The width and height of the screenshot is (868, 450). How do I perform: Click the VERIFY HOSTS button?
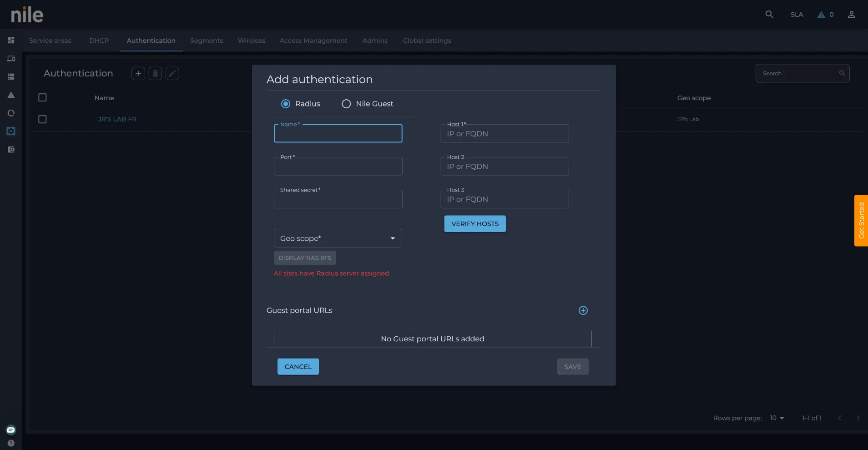pyautogui.click(x=475, y=224)
